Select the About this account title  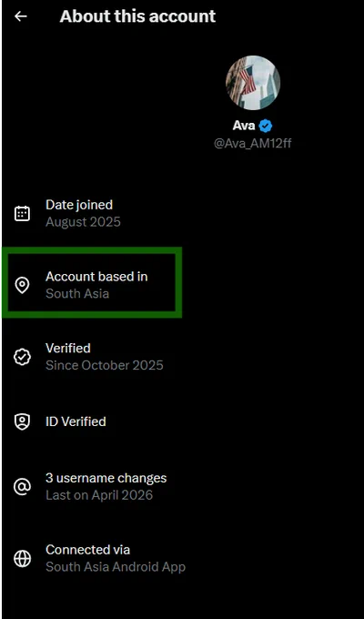(x=137, y=16)
